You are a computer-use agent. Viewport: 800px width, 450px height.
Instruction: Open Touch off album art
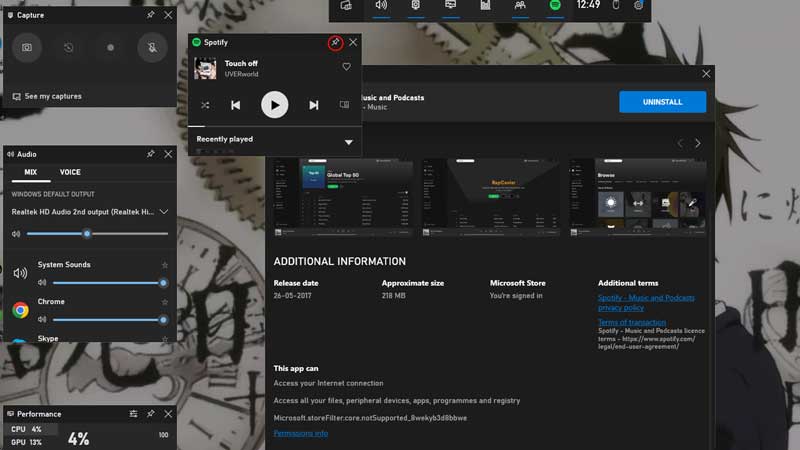(x=205, y=68)
